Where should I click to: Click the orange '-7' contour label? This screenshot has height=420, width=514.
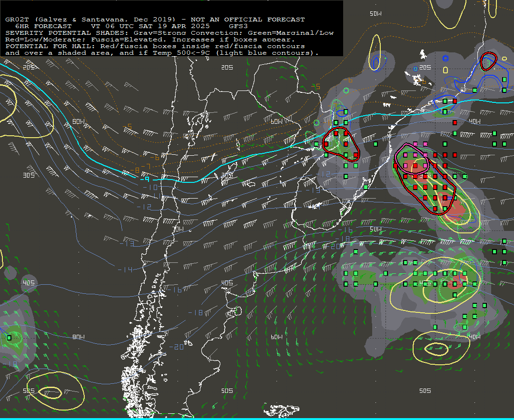click(x=146, y=166)
